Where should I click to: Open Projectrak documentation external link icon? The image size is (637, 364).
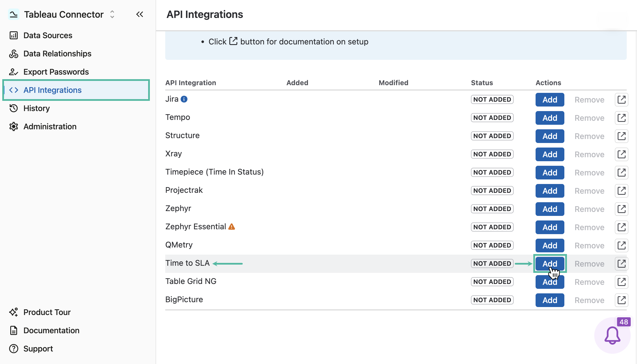click(621, 191)
